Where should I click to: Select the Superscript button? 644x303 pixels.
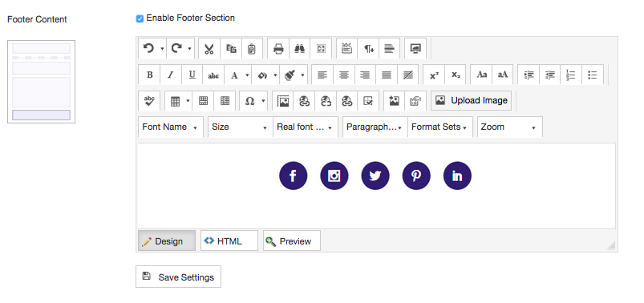pos(434,75)
